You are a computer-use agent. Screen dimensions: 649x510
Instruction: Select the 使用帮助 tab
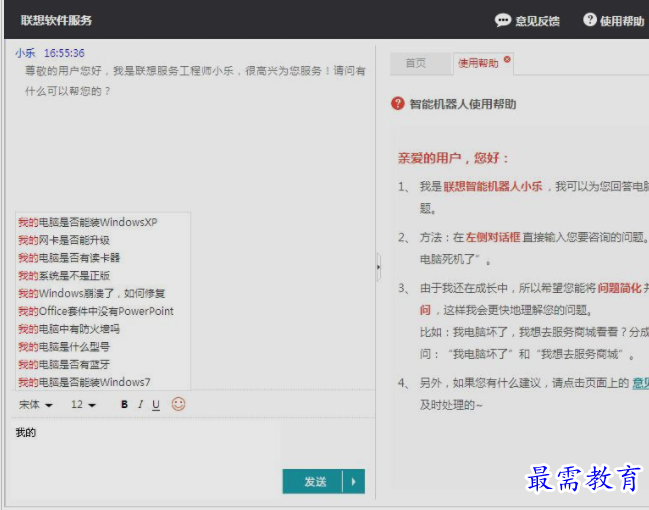[x=478, y=63]
